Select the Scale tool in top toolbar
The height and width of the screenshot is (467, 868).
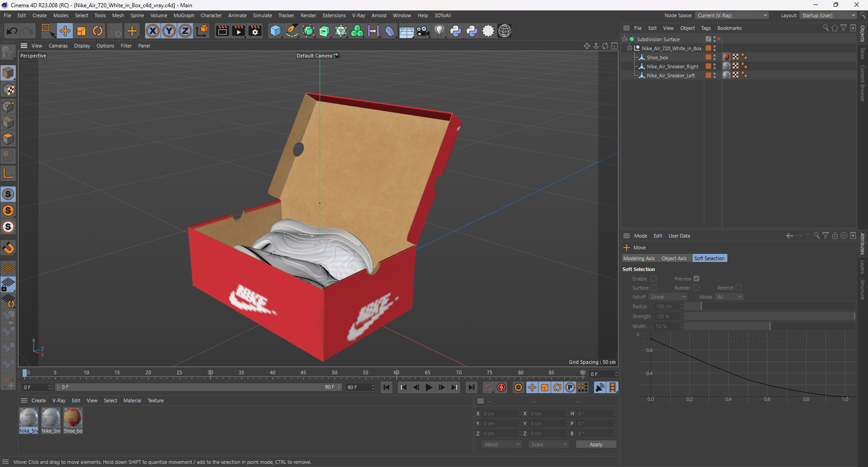click(81, 31)
